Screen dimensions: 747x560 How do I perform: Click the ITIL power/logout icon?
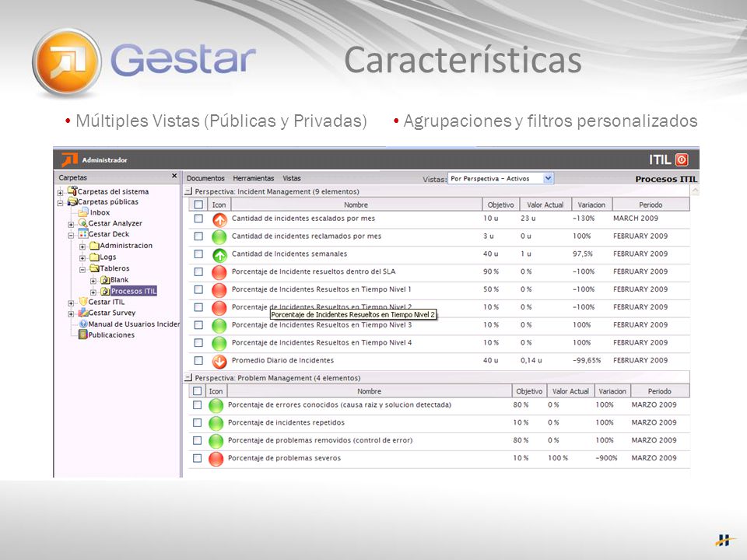tap(682, 159)
